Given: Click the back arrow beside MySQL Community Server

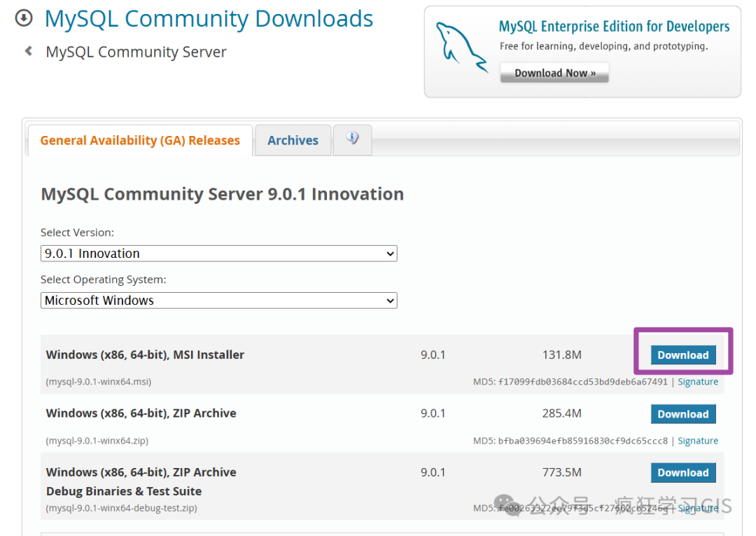Looking at the screenshot, I should (29, 51).
